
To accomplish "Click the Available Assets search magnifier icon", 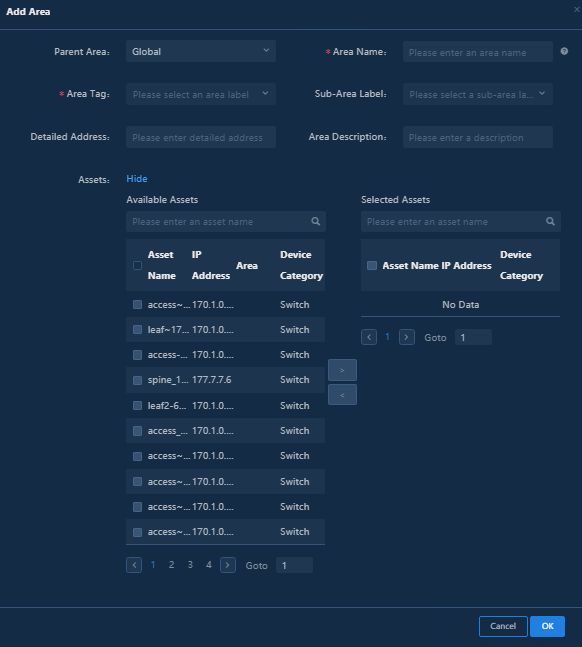I will click(x=316, y=222).
